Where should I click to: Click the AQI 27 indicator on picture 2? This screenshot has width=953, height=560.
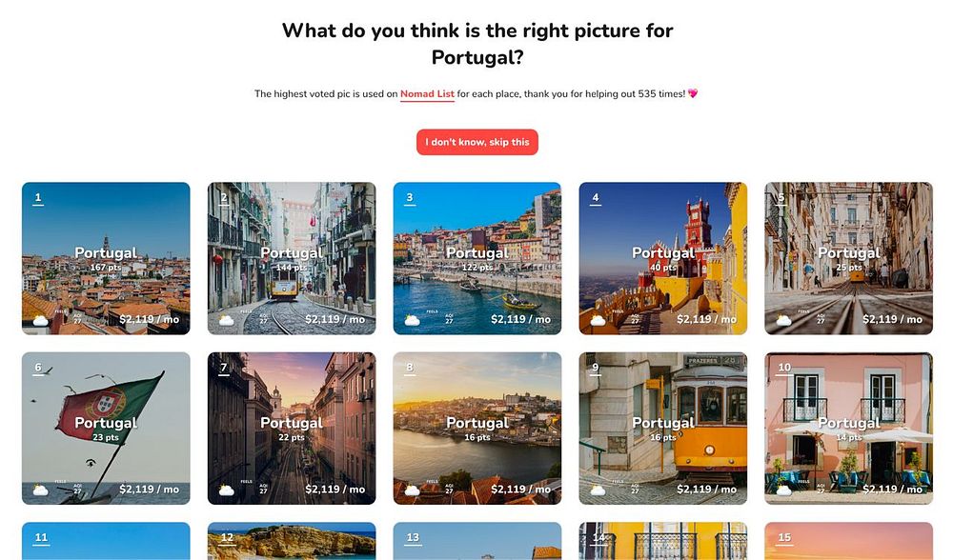263,319
